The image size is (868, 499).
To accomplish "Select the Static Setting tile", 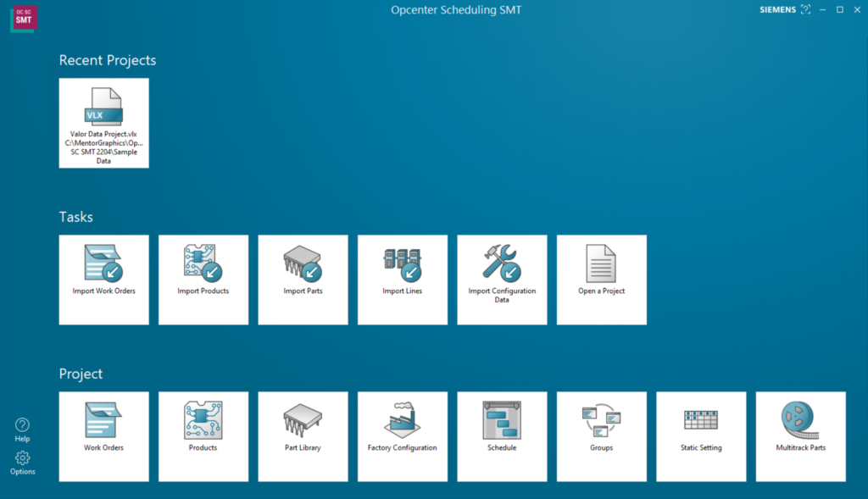I will pos(701,436).
